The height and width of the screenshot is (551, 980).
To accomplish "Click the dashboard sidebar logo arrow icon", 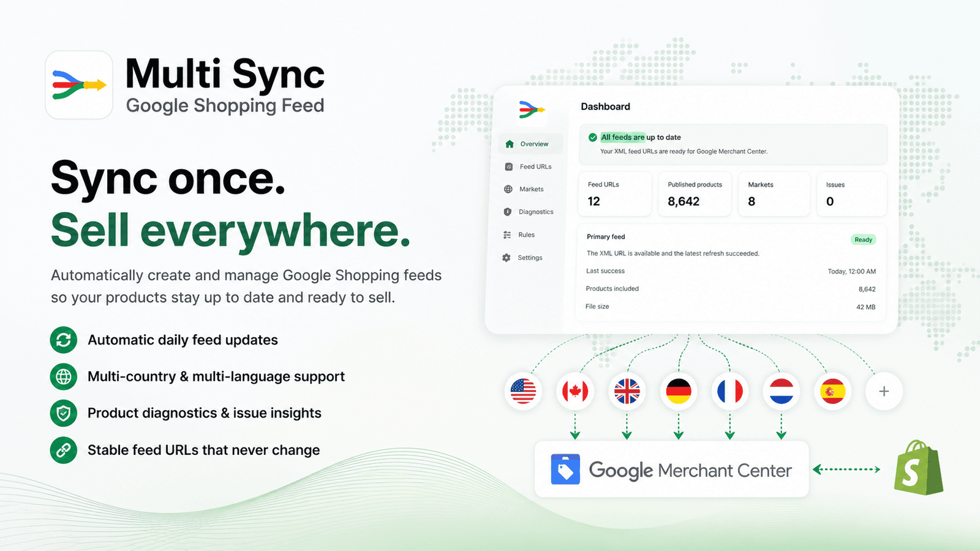I will point(532,110).
